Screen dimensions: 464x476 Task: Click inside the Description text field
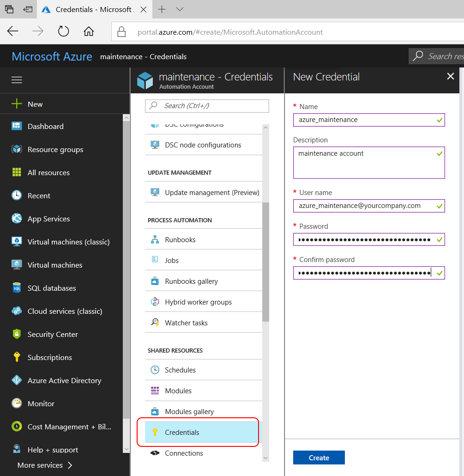368,162
